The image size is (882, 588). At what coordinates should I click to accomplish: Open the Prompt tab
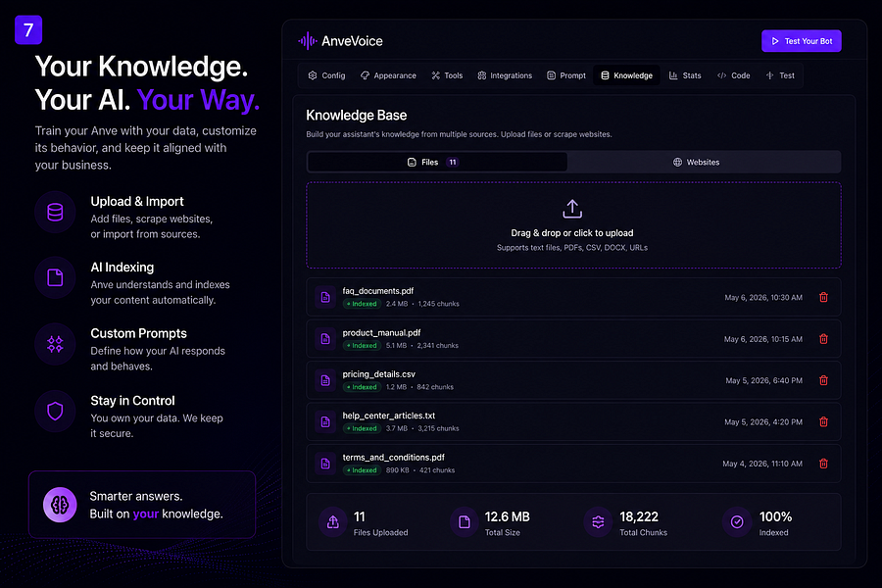pos(566,75)
